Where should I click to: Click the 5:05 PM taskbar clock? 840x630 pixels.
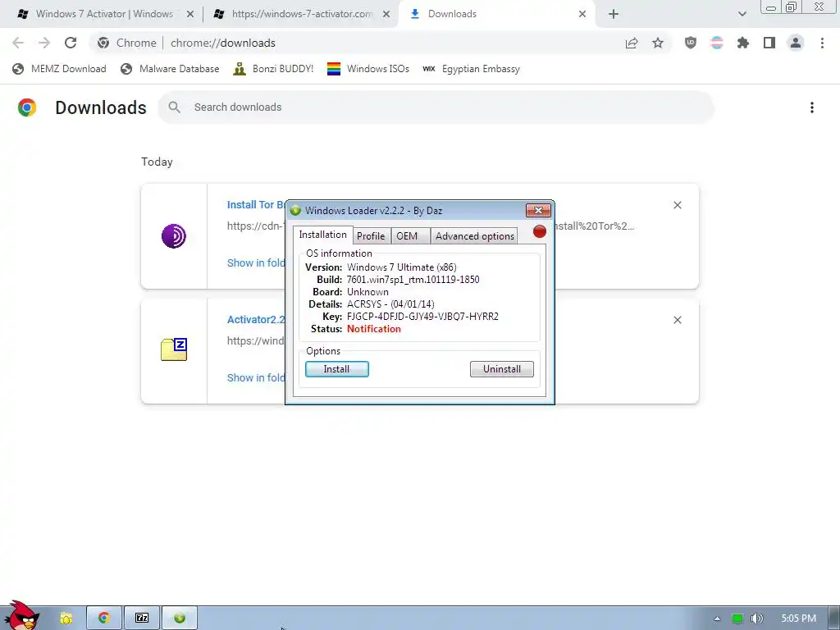tap(799, 619)
